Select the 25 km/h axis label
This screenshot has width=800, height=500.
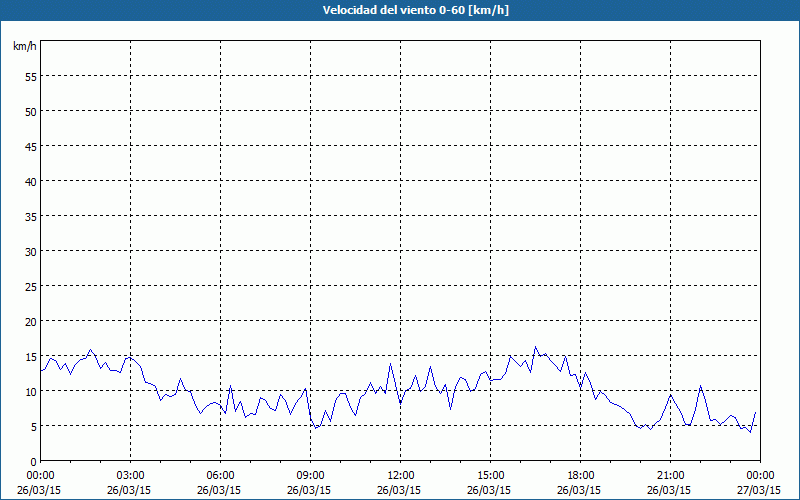(31, 286)
